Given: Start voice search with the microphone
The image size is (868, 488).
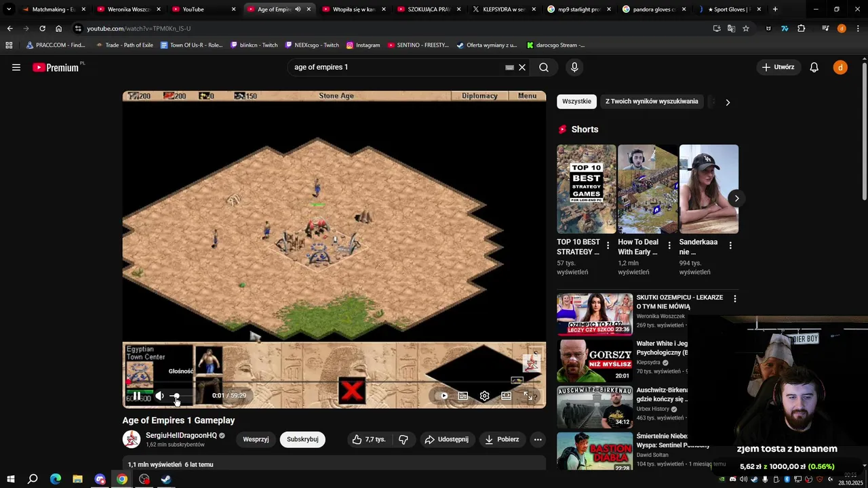Looking at the screenshot, I should pos(574,67).
